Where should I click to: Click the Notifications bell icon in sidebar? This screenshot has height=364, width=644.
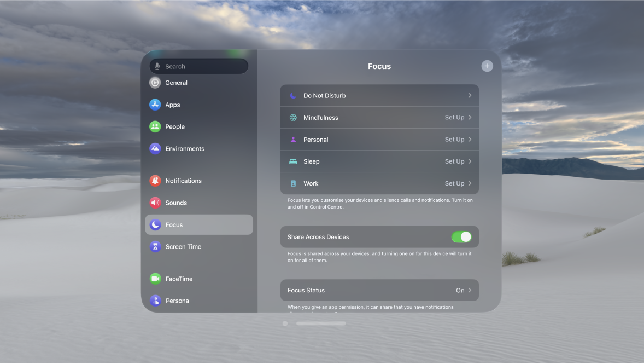(155, 181)
